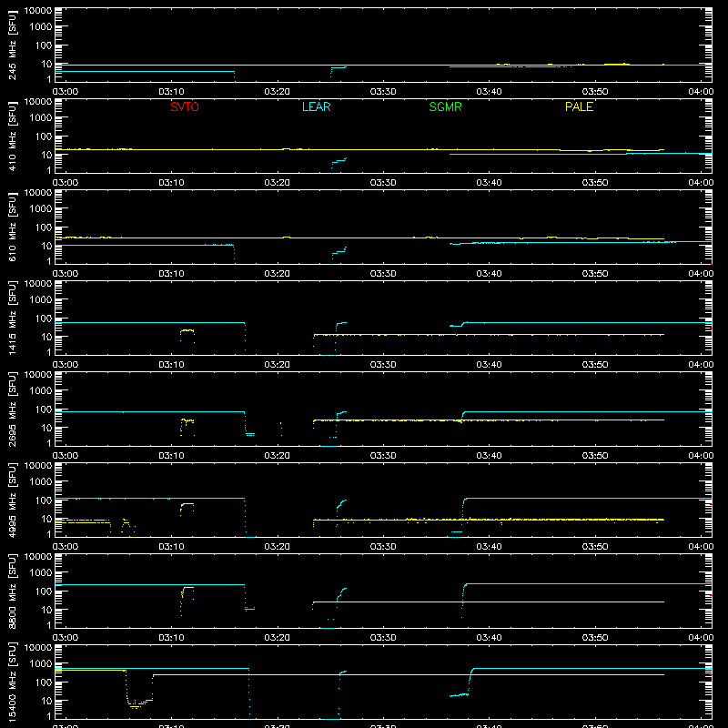The width and height of the screenshot is (728, 728).
Task: Click the 100 y-axis value on the 4995 MHz plot
Action: 44,500
